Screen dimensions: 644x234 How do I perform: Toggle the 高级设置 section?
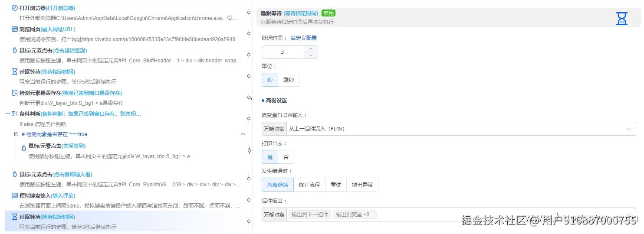click(x=274, y=101)
